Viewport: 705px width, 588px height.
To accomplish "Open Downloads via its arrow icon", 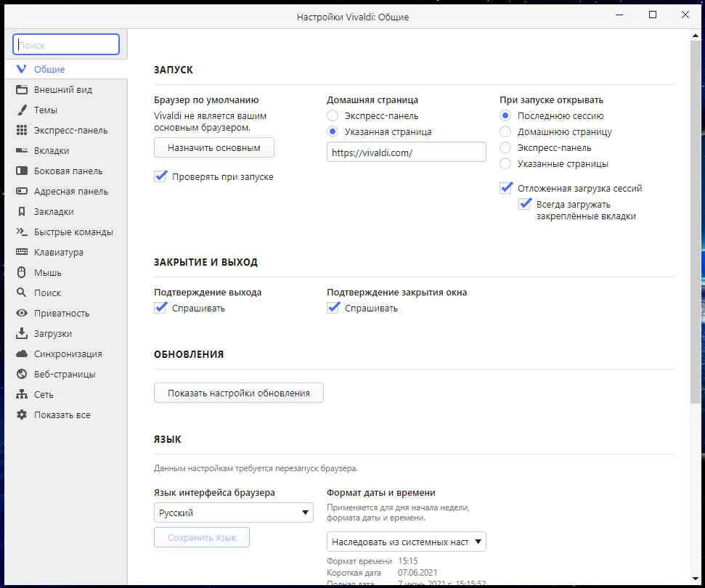I will click(22, 334).
